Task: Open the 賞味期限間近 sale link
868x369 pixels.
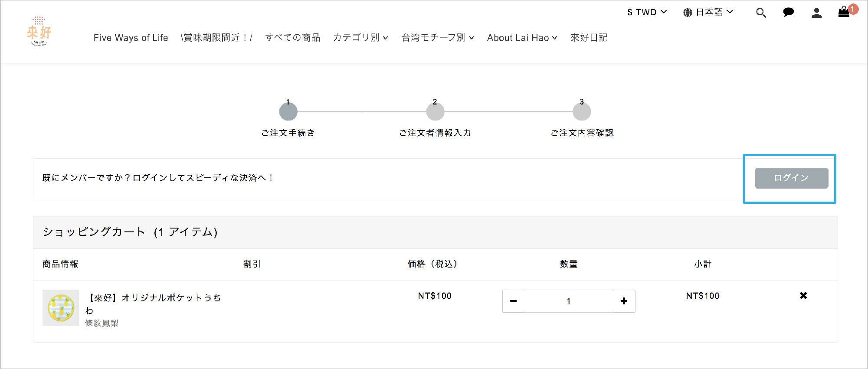Action: pos(216,38)
